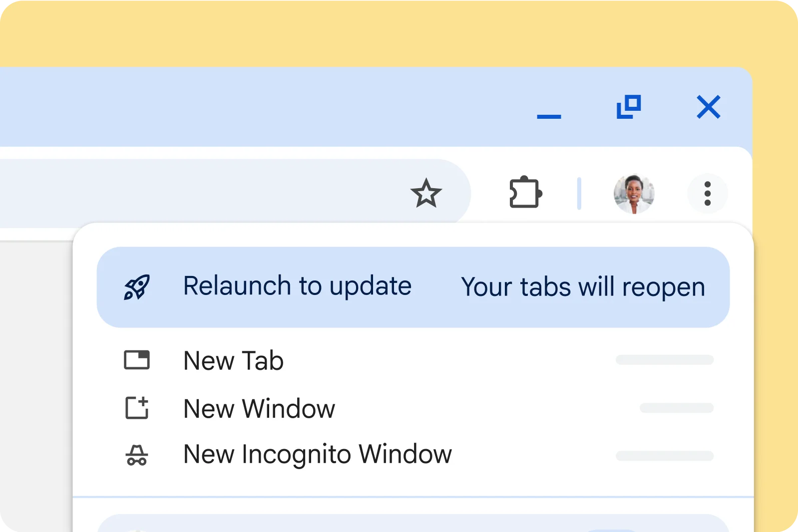Select the New Tab menu entry
The height and width of the screenshot is (532, 798).
[x=233, y=360]
